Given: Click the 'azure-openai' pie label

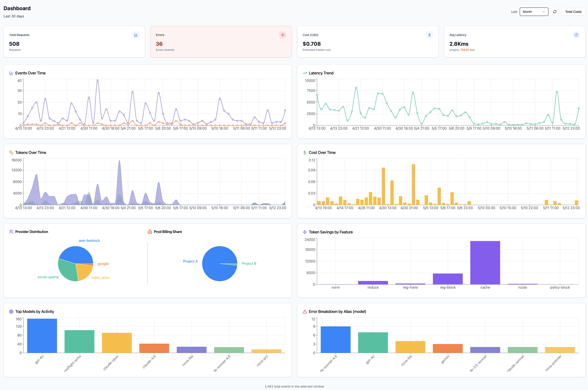Looking at the screenshot, I should pyautogui.click(x=48, y=277).
